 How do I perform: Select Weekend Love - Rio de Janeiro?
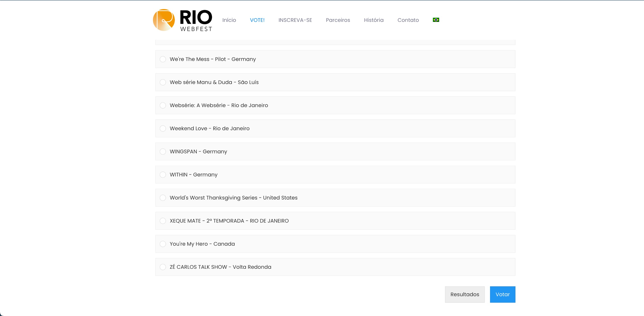tap(163, 128)
